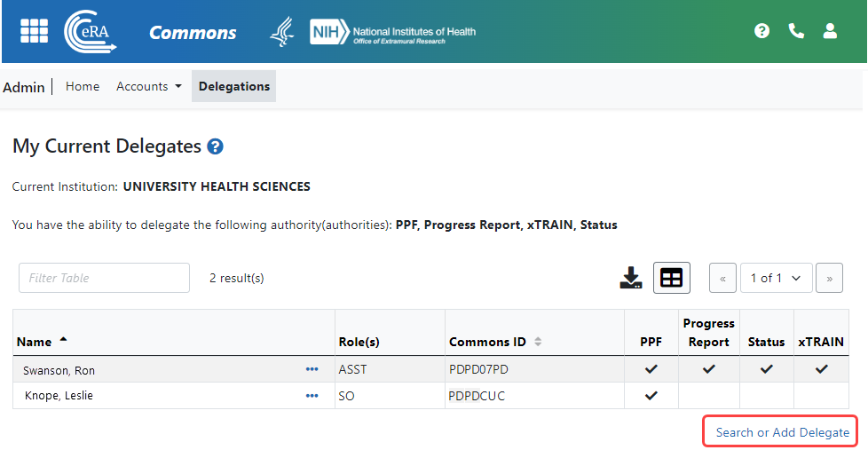Viewport: 868px width, 450px height.
Task: Open the user profile icon
Action: [x=830, y=31]
